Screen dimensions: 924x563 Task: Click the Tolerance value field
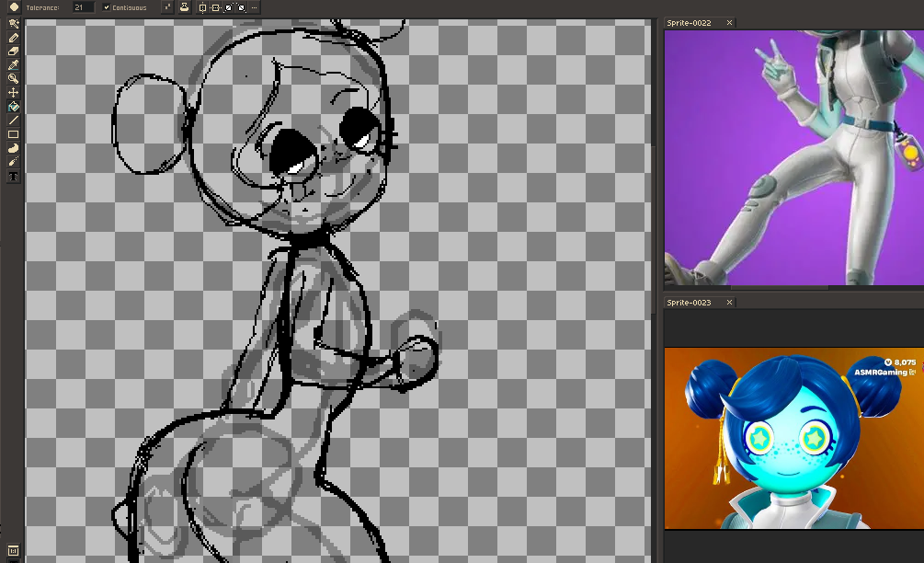[x=83, y=7]
